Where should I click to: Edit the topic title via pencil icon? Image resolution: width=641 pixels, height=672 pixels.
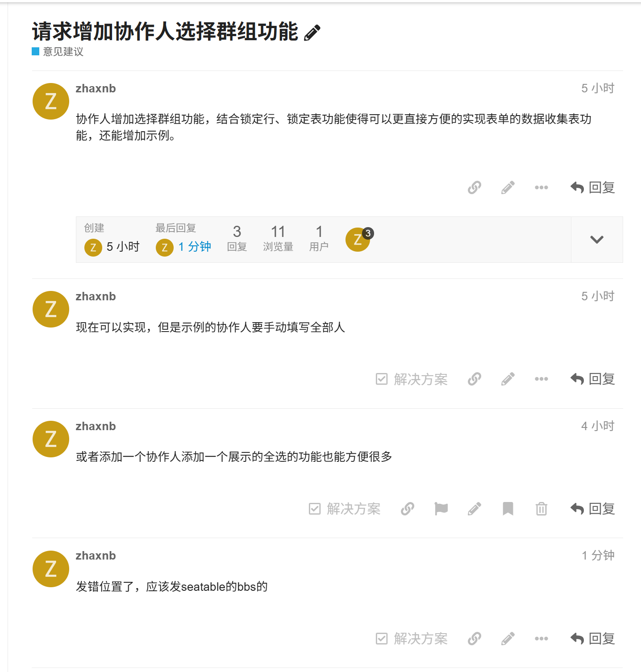[312, 33]
